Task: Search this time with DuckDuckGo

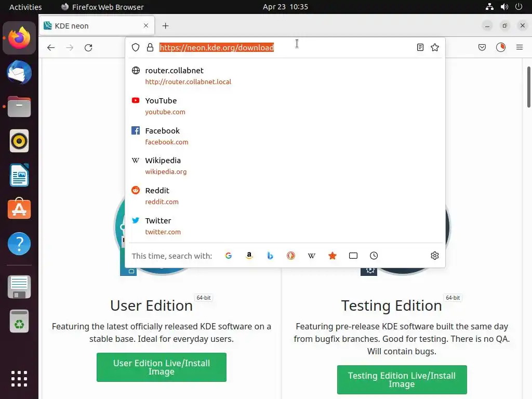Action: point(291,256)
